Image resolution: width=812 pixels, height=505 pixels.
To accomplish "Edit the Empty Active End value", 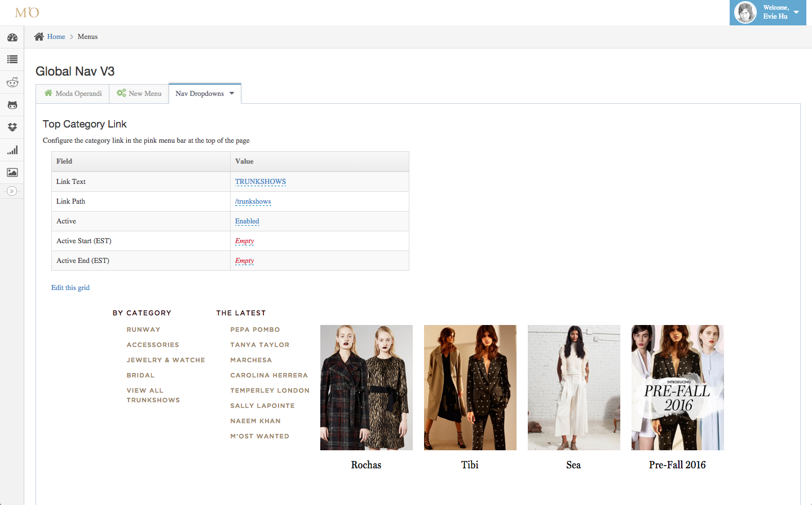I will (244, 261).
